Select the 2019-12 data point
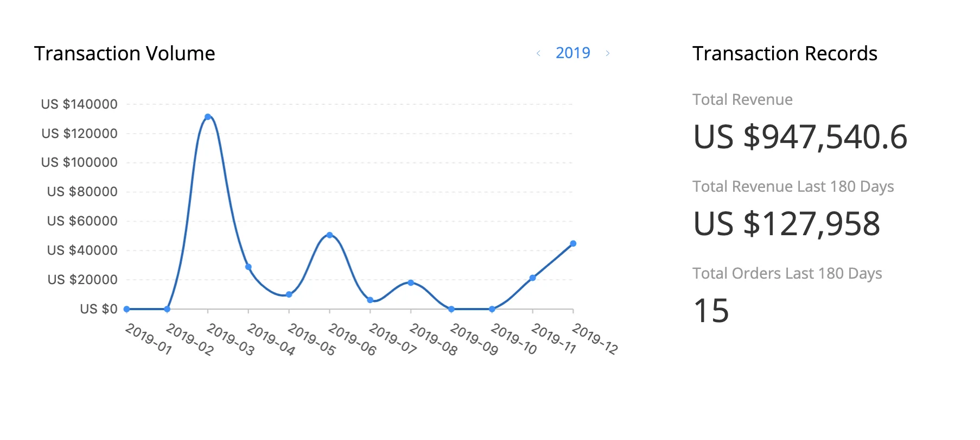This screenshot has width=980, height=440. [573, 244]
